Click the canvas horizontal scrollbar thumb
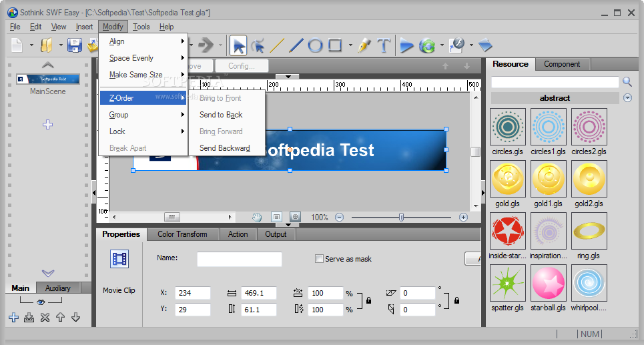This screenshot has width=644, height=345. (172, 217)
